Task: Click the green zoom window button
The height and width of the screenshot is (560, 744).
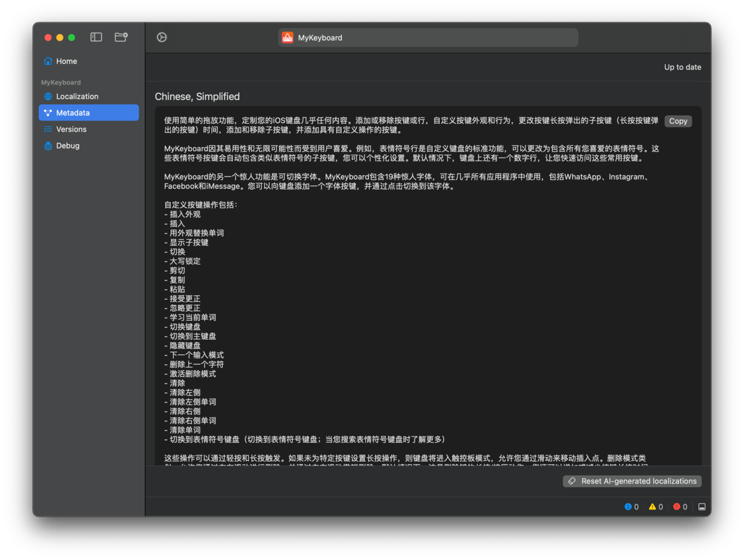Action: pyautogui.click(x=72, y=38)
